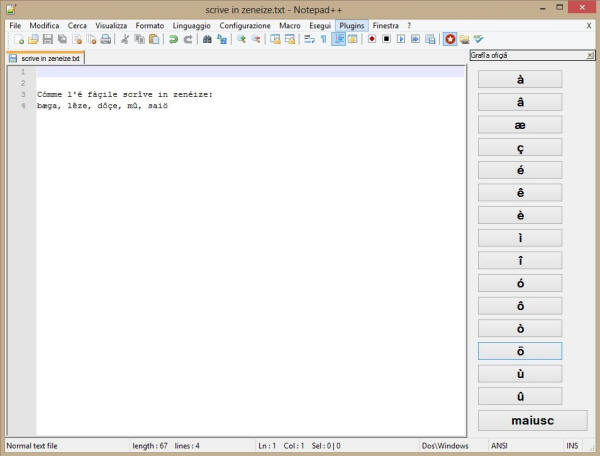Close the current document via toolbar icon
This screenshot has width=600, height=456.
pyautogui.click(x=77, y=39)
